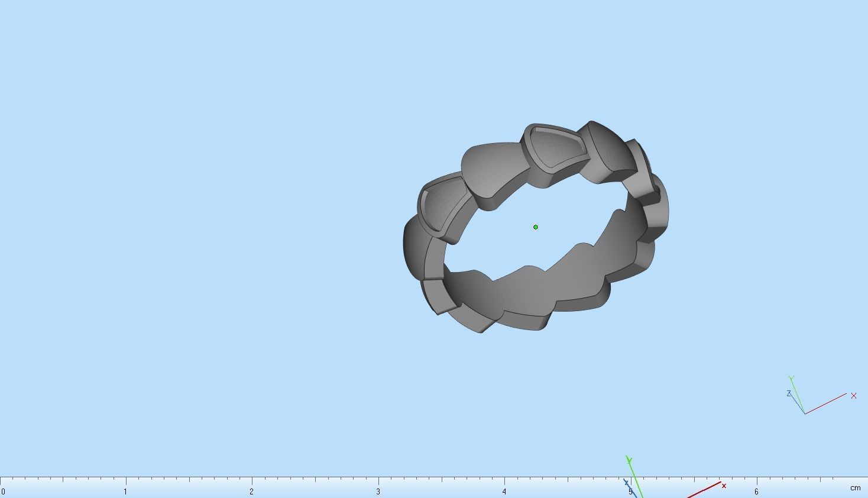Click the green pivot point dot

tap(536, 227)
